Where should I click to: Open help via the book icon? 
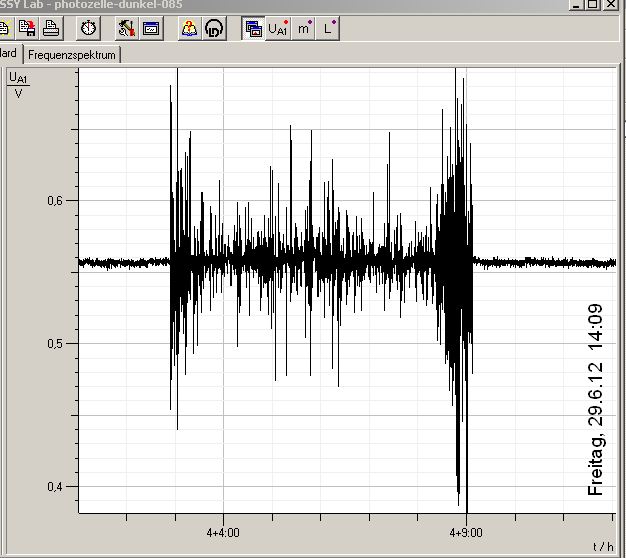click(190, 28)
